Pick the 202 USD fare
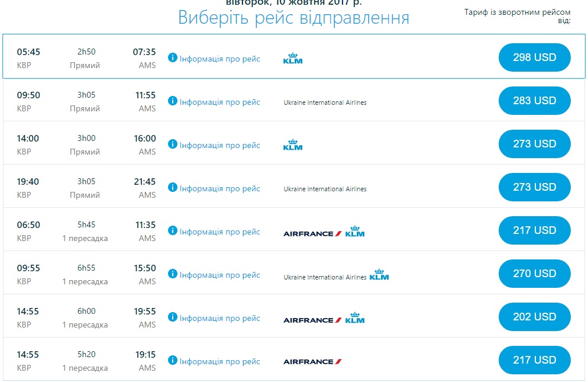Screen dimensions: 588x382 tap(535, 317)
